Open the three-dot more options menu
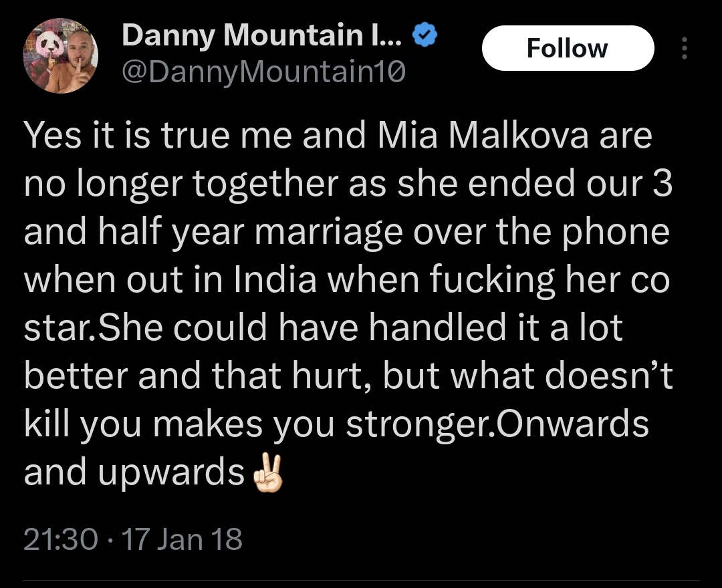722x588 pixels. pyautogui.click(x=683, y=48)
